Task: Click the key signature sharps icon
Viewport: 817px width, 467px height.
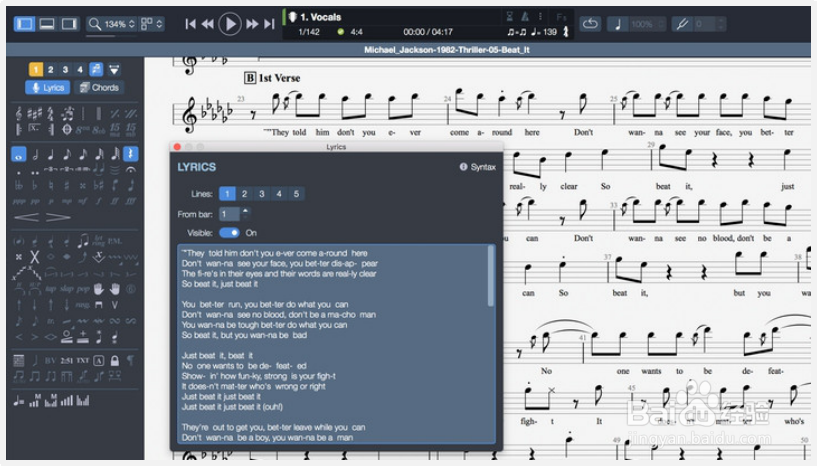Action: click(x=34, y=114)
